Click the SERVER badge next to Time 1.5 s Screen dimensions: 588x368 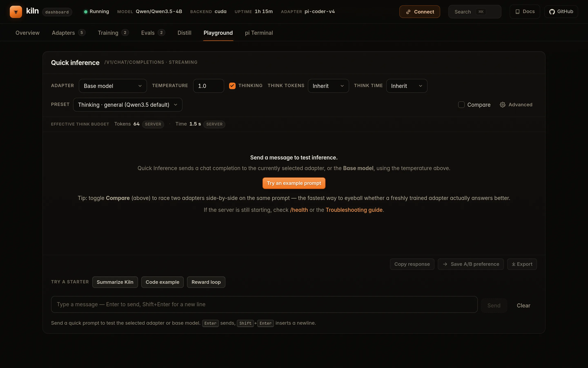214,124
